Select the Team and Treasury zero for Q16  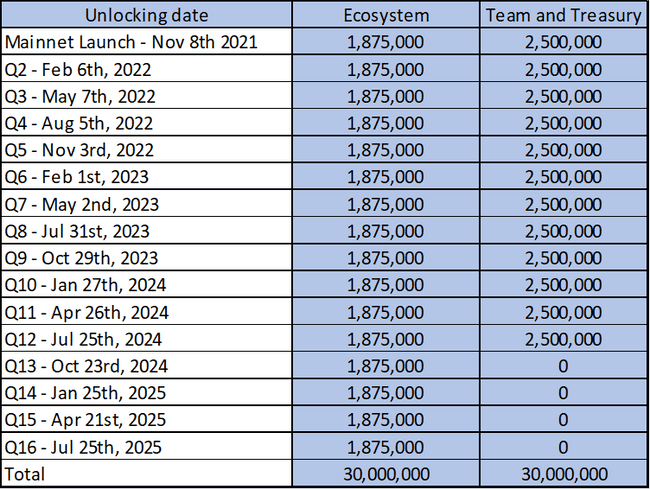(563, 445)
